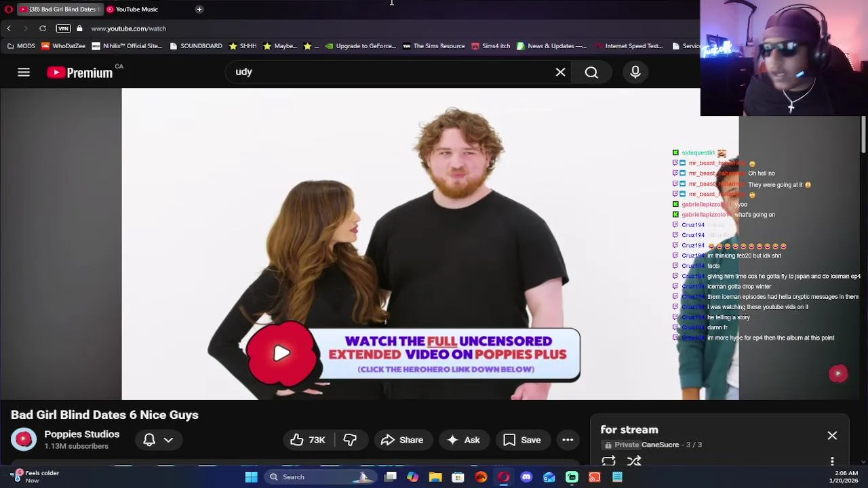The image size is (868, 488).
Task: Open The Sims Resource bookmark
Action: point(433,46)
